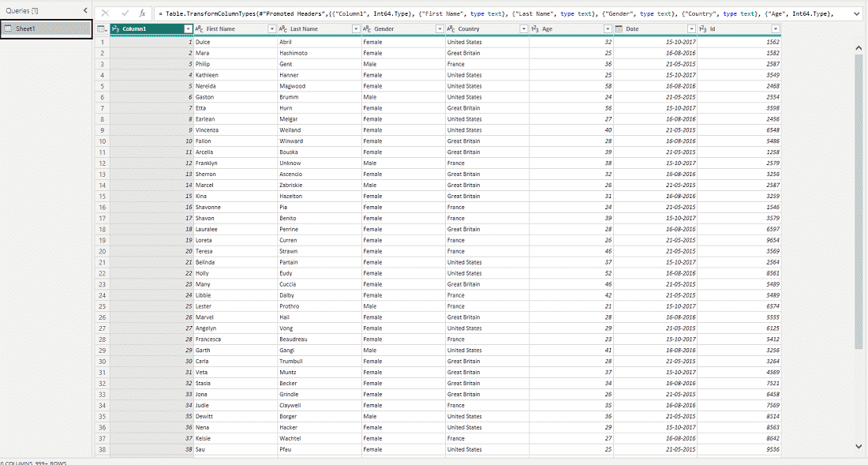Click the cell containing Prothro
The image size is (868, 465).
[x=320, y=306]
